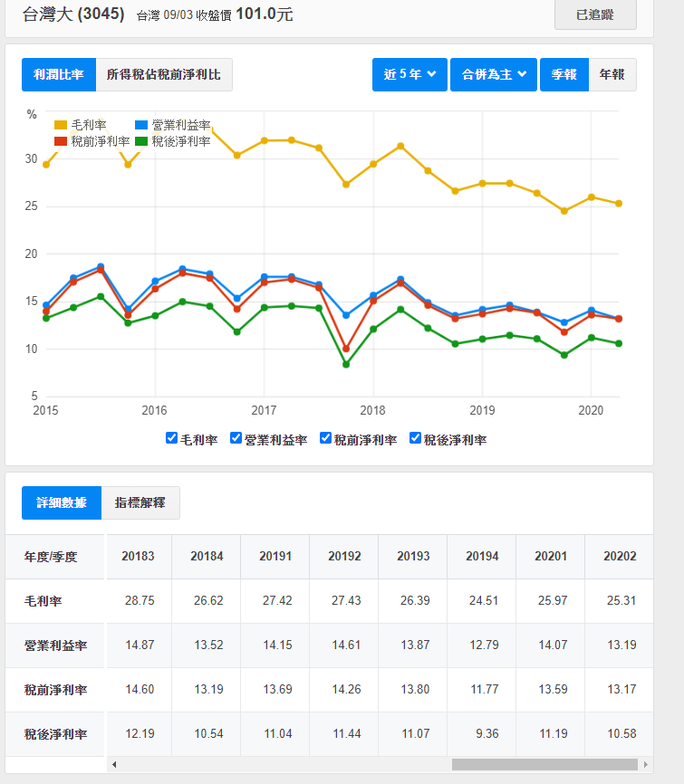This screenshot has width=684, height=784.
Task: Click the 20201 column header
Action: pyautogui.click(x=551, y=557)
